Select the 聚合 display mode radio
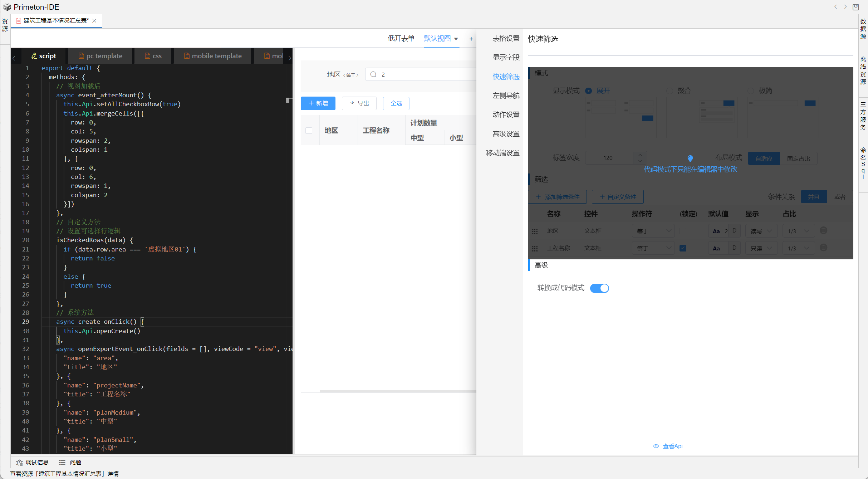868x479 pixels. tap(670, 91)
